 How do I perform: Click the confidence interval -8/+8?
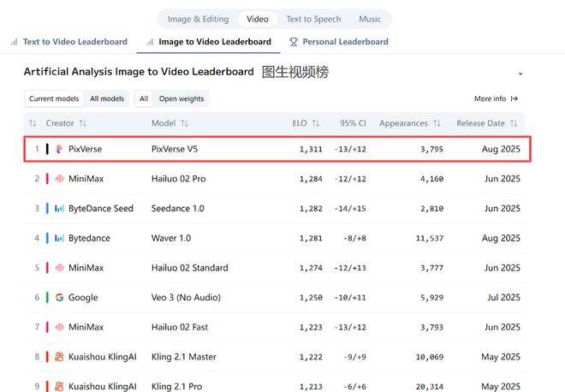pos(354,239)
